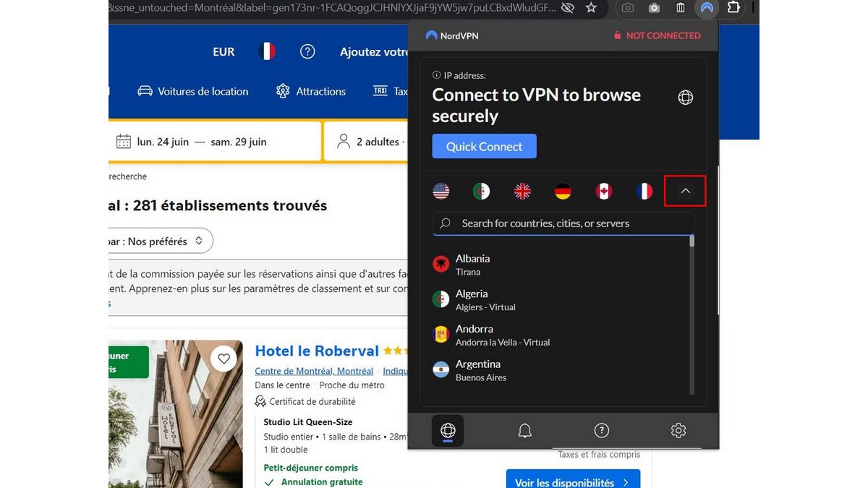
Task: Click the Quick Connect button
Action: point(484,146)
